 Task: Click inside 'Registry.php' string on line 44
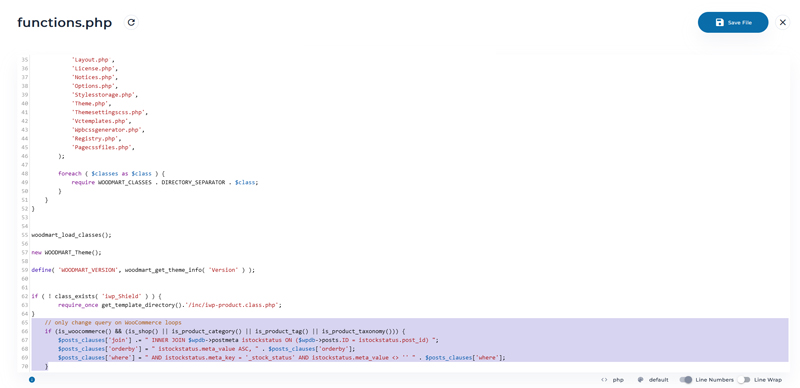pyautogui.click(x=95, y=138)
